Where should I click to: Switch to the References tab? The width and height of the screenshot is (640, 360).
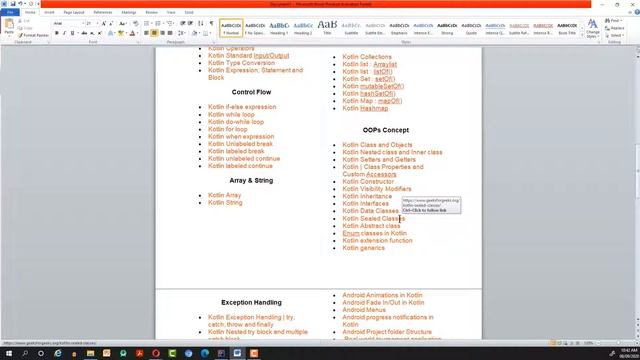click(103, 13)
